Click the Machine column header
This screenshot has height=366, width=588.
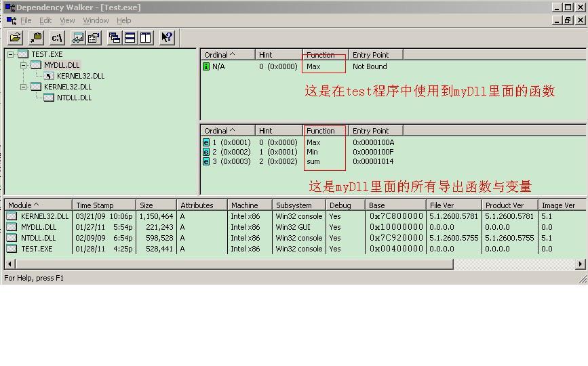point(250,205)
